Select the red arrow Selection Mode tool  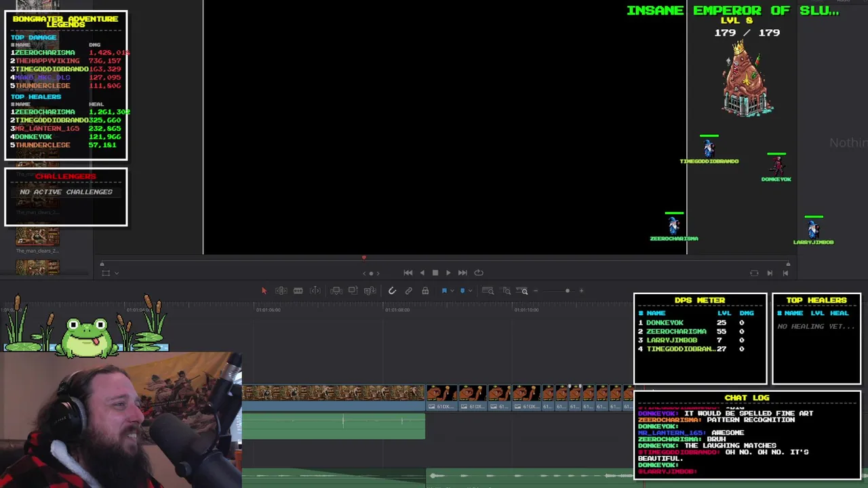click(x=264, y=291)
